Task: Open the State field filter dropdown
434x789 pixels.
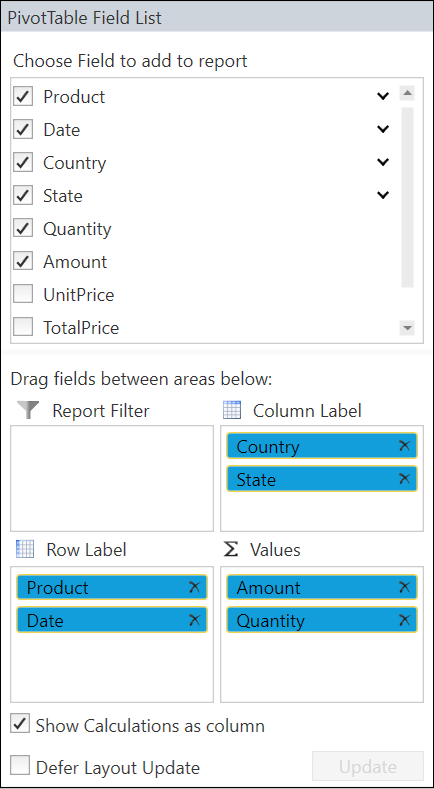Action: coord(383,195)
